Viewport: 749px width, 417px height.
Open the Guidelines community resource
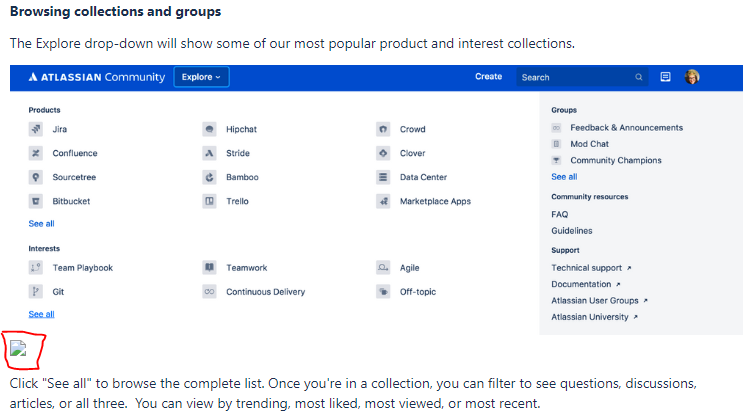point(572,231)
